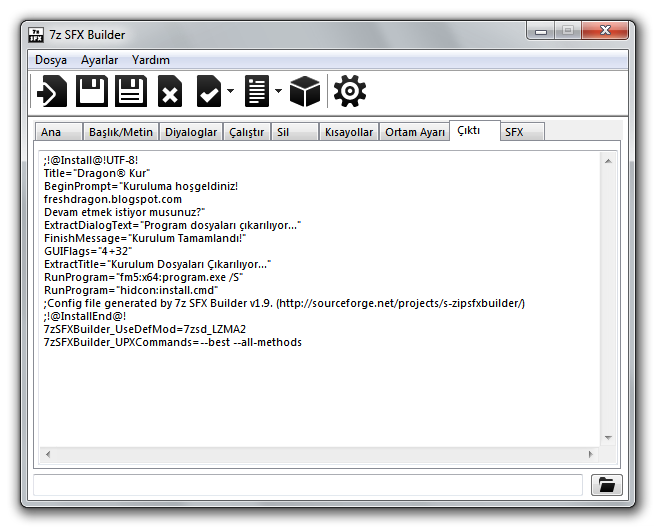
Task: Switch to the Ortam Ayarı tab
Action: [x=415, y=132]
